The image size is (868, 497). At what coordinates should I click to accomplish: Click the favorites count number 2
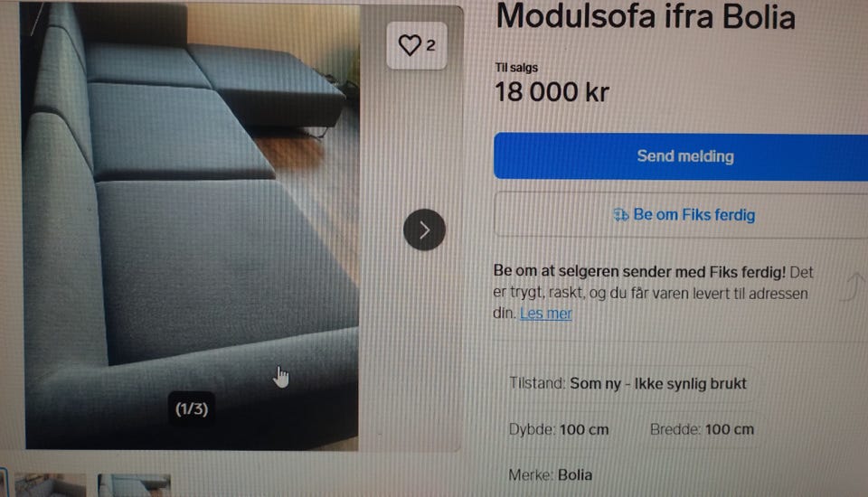(430, 45)
